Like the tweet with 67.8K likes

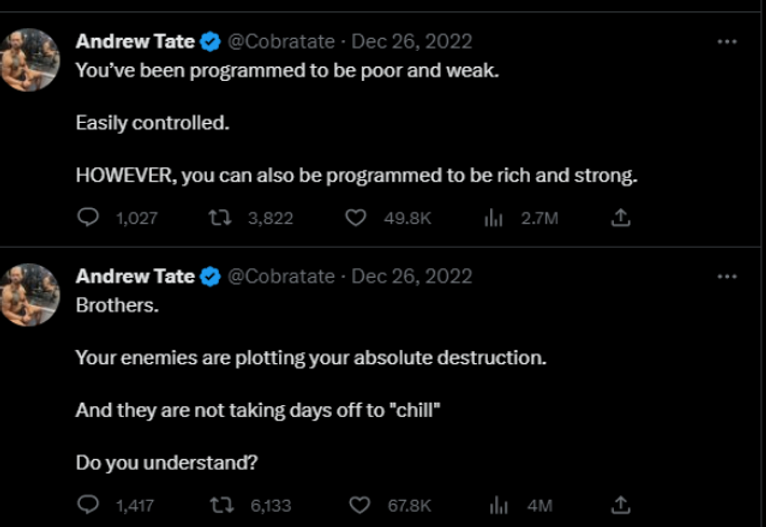coord(360,505)
